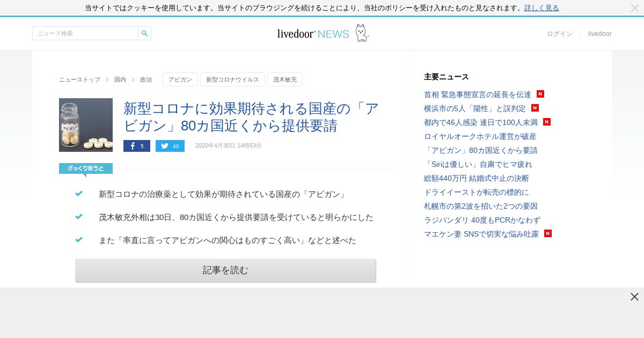This screenshot has height=338, width=644.
Task: Open the 国内 breadcrumb category
Action: [120, 79]
